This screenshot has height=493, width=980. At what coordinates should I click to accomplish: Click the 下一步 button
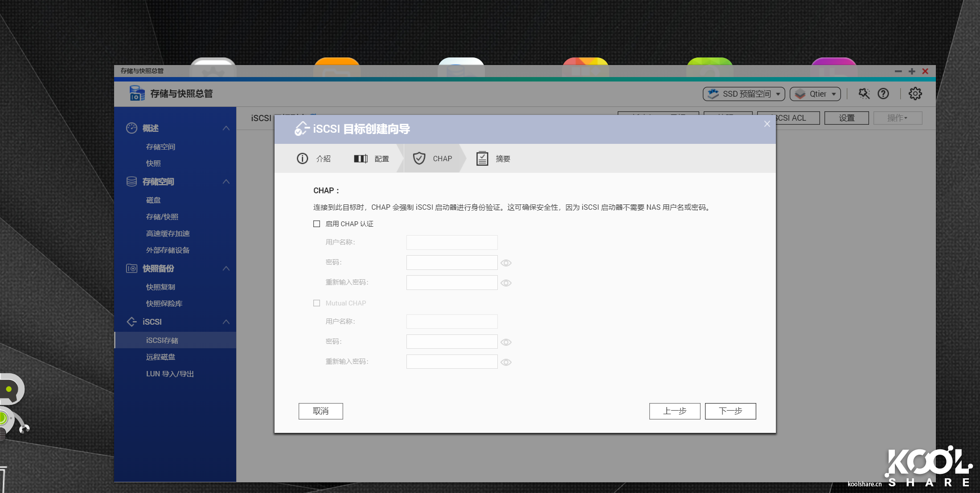pos(730,411)
